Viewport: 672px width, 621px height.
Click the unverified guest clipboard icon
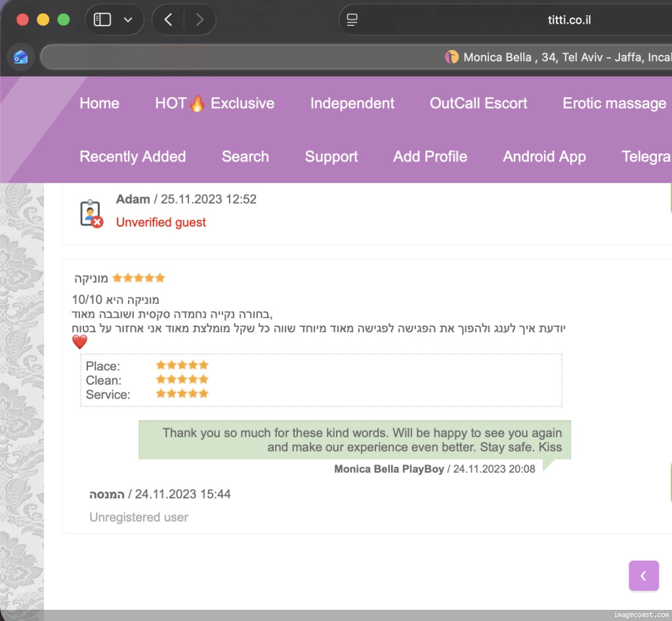91,213
